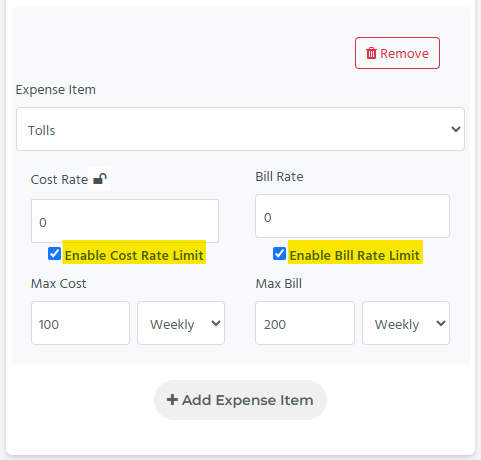This screenshot has height=460, width=481.
Task: Toggle the Enable Cost Rate Limit checkbox
Action: point(54,254)
